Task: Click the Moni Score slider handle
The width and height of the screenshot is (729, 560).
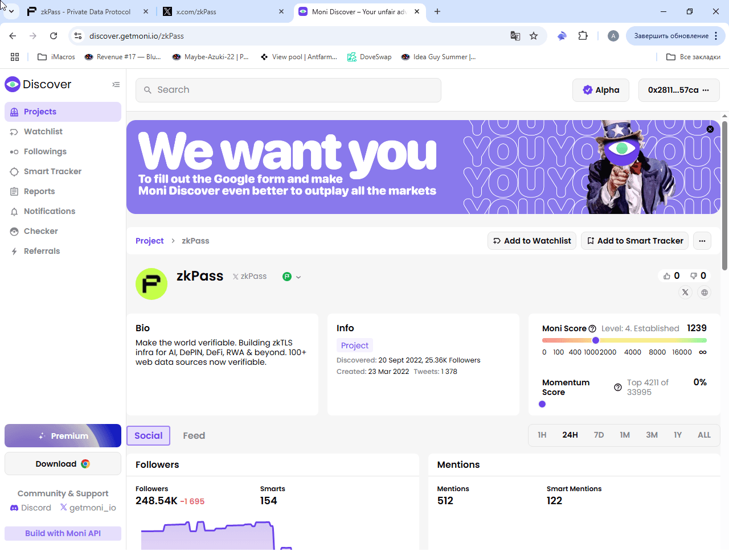Action: tap(596, 340)
